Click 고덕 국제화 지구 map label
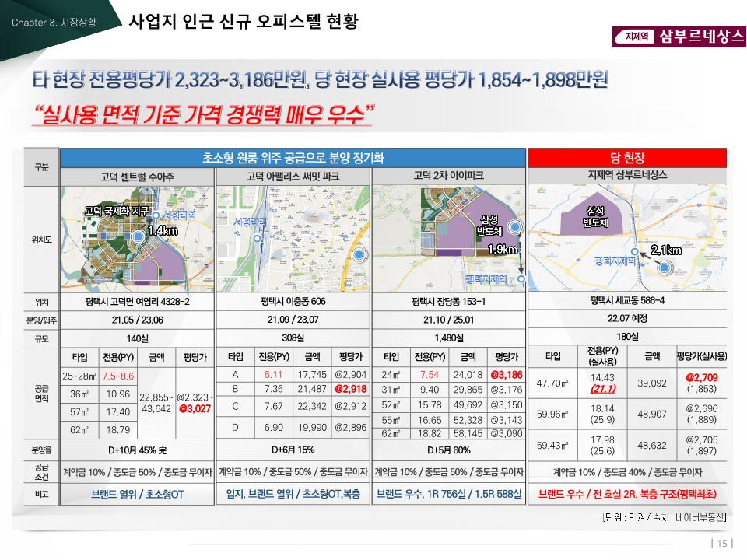 tap(117, 211)
